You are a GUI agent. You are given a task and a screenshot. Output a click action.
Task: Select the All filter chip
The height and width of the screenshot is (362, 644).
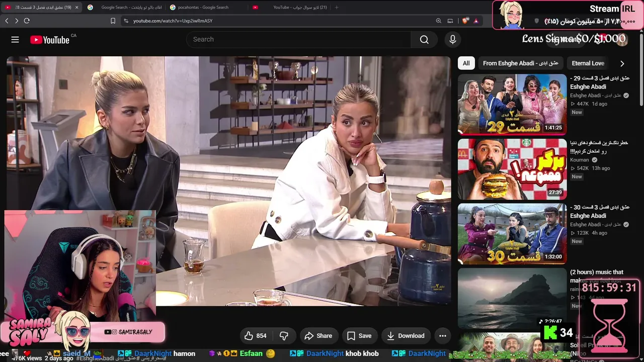[x=466, y=63]
